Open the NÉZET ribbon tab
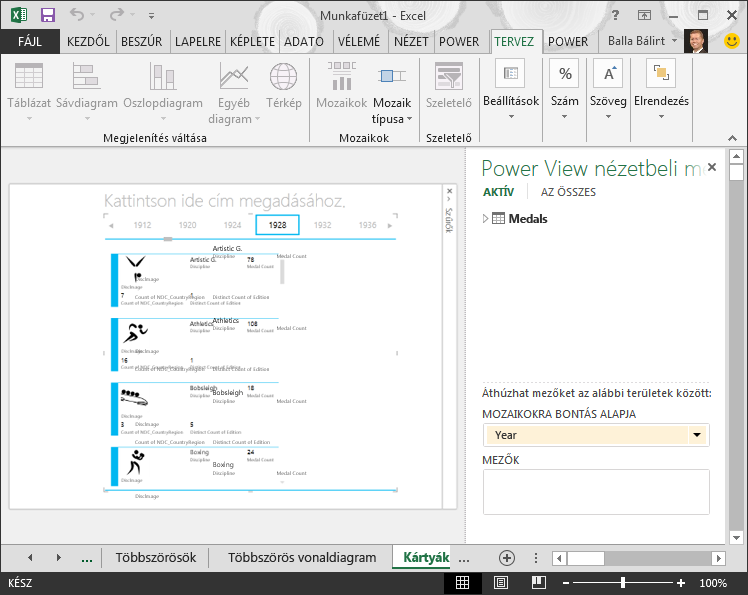 click(x=411, y=42)
